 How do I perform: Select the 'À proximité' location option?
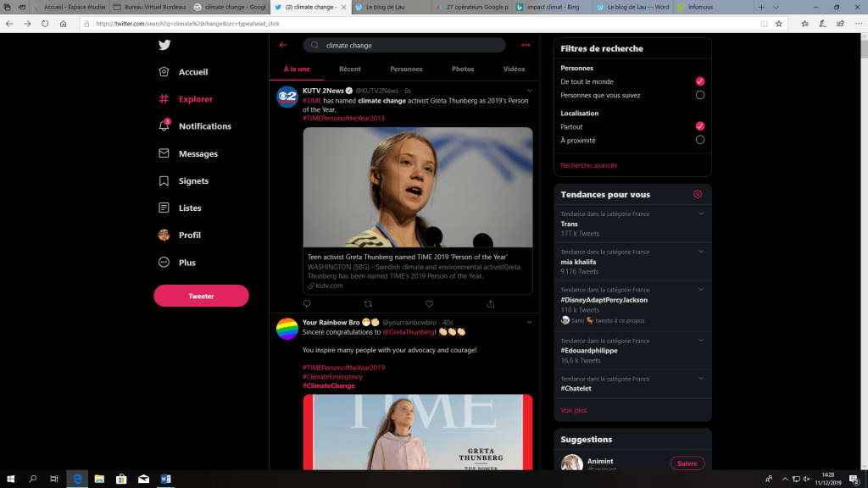699,140
